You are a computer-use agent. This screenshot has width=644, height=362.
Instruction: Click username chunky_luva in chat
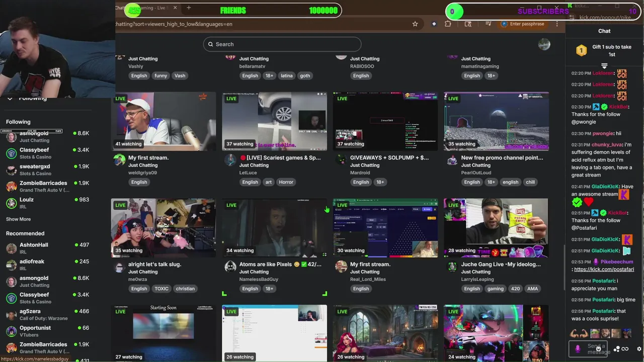pyautogui.click(x=607, y=145)
